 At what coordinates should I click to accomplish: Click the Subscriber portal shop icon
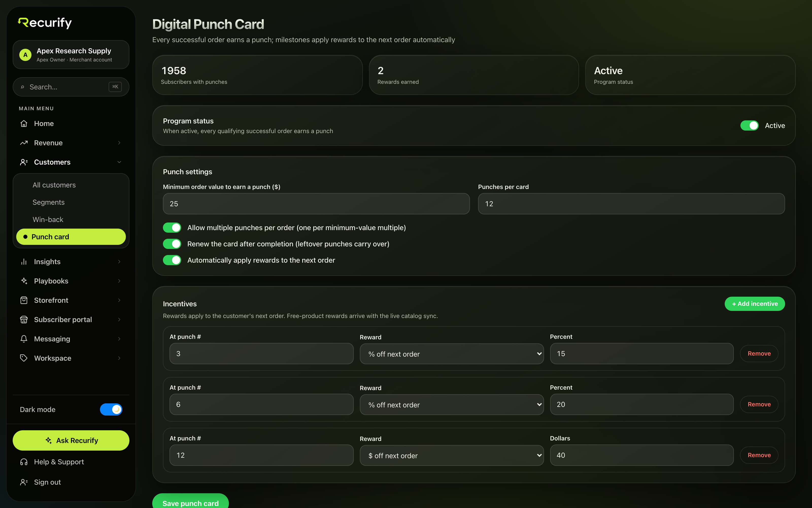(24, 320)
